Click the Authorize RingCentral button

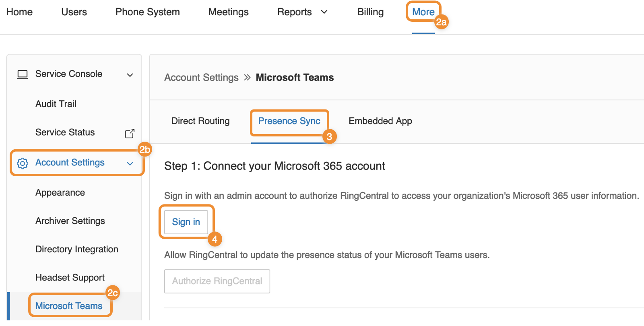click(217, 281)
